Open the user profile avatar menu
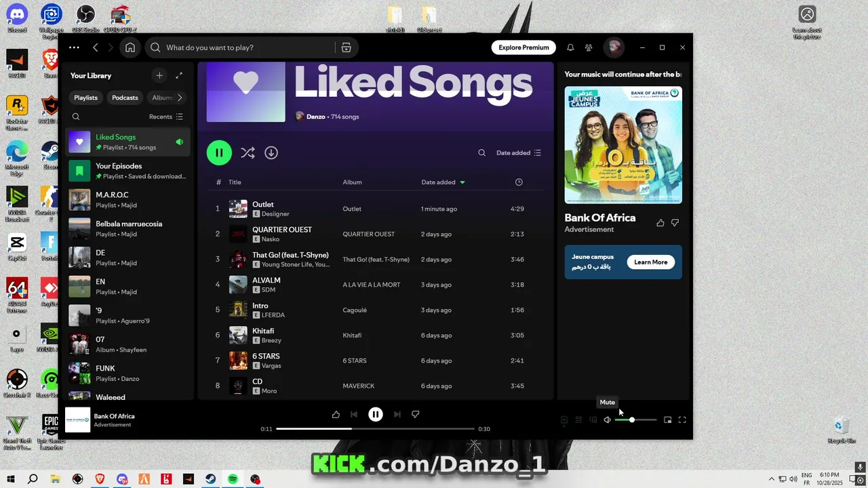 click(x=614, y=47)
